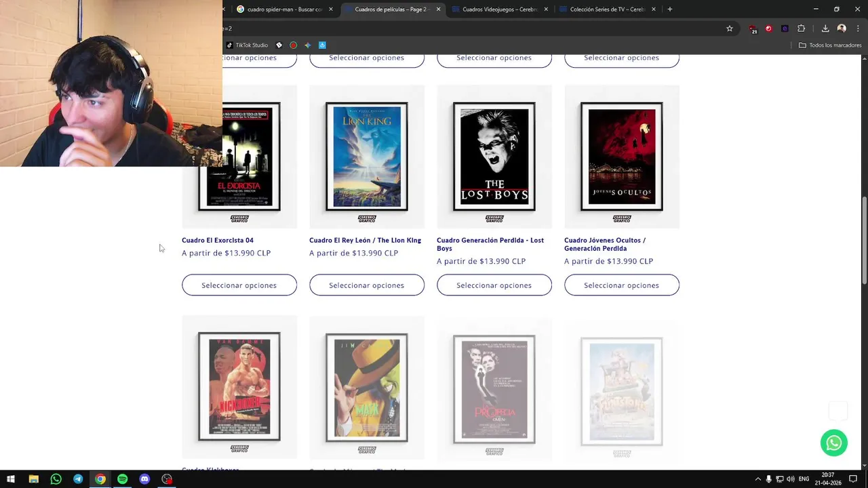The width and height of the screenshot is (868, 488).
Task: Open Chrome downloads icon
Action: 825,28
